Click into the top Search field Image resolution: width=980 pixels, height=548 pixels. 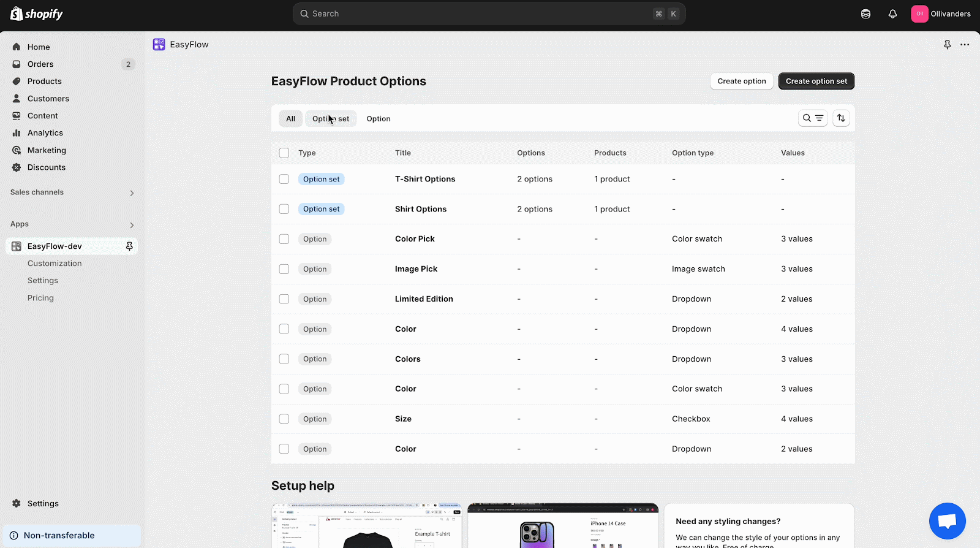pyautogui.click(x=489, y=13)
